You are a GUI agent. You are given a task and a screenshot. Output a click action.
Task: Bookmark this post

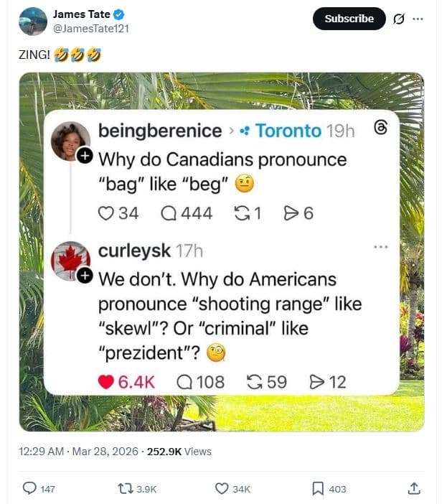pos(318,488)
